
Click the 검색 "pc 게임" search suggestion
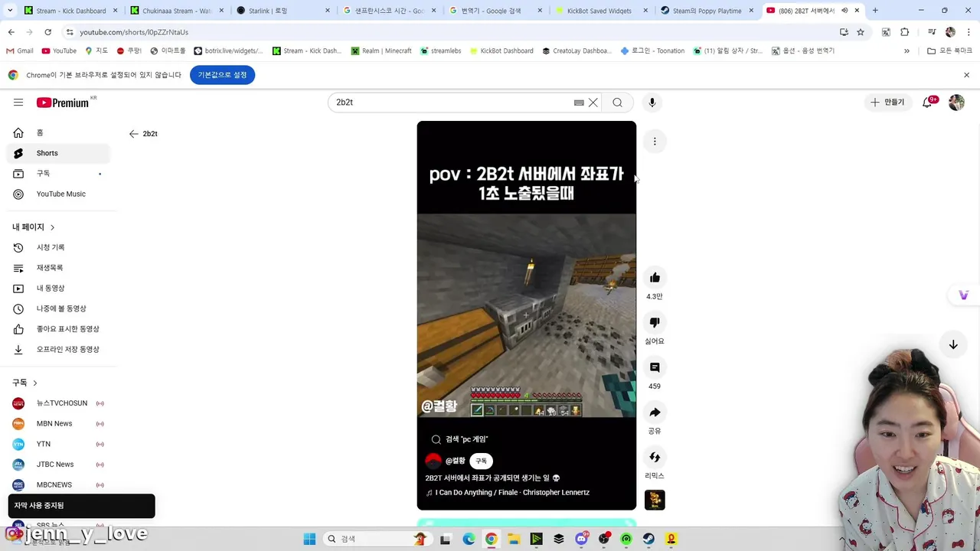[459, 439]
